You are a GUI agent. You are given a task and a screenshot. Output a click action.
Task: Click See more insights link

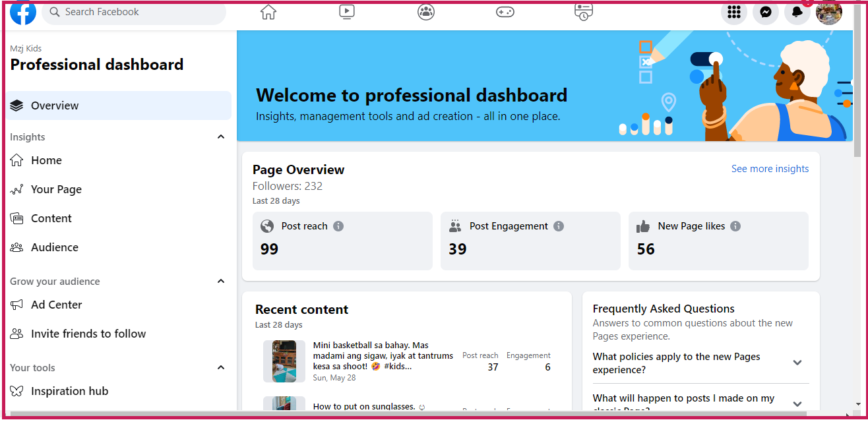(x=770, y=169)
